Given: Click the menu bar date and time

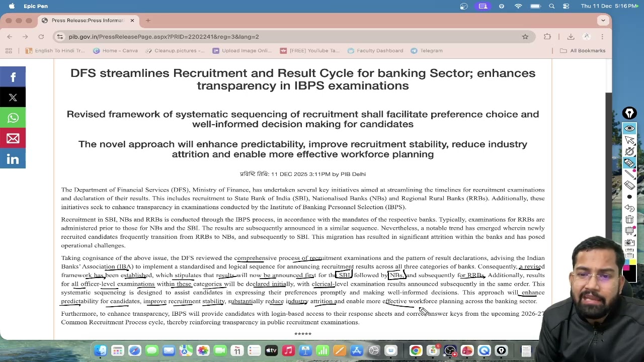Looking at the screenshot, I should coord(609,6).
